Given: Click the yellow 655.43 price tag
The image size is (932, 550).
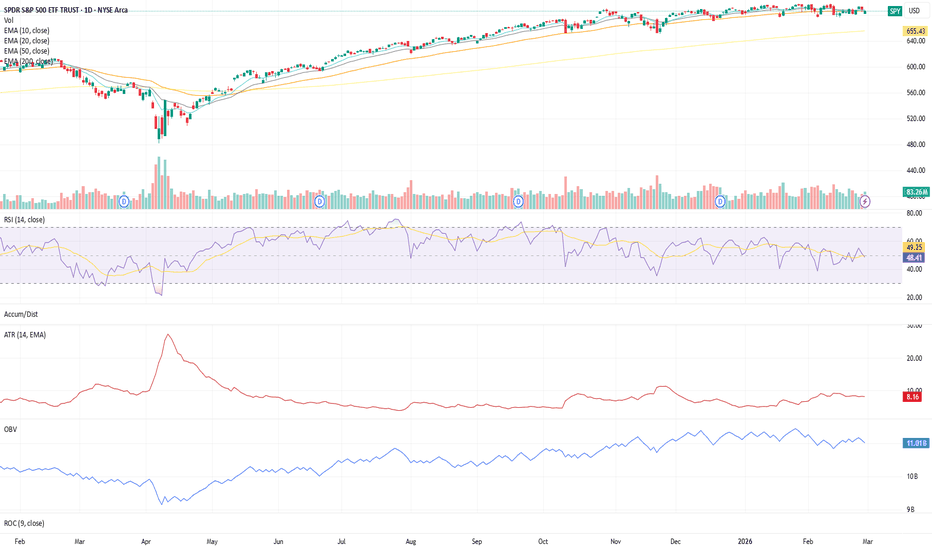Looking at the screenshot, I should click(x=915, y=31).
